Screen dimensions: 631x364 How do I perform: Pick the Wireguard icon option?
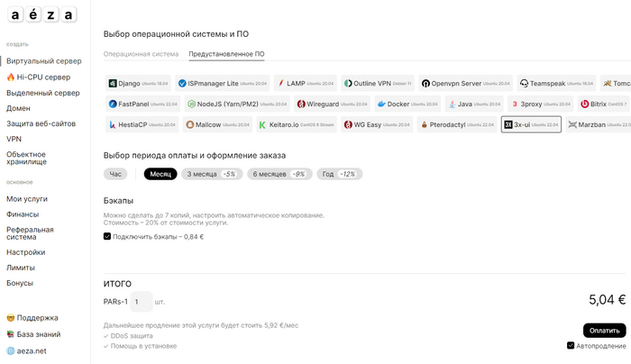(301, 104)
